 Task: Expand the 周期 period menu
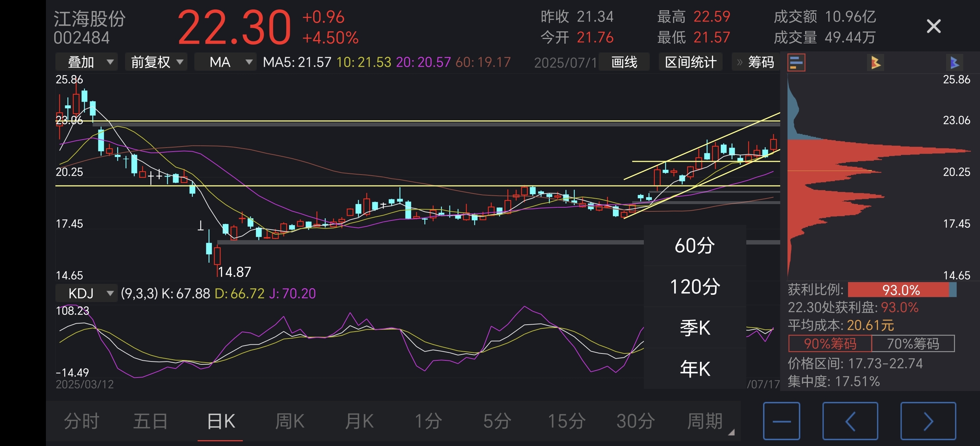click(705, 421)
